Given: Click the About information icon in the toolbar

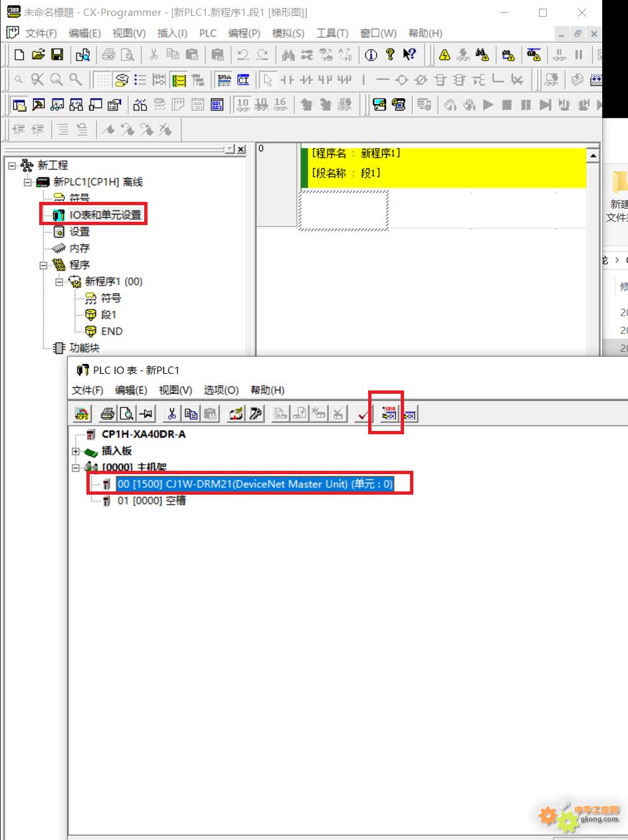Looking at the screenshot, I should pos(371,55).
